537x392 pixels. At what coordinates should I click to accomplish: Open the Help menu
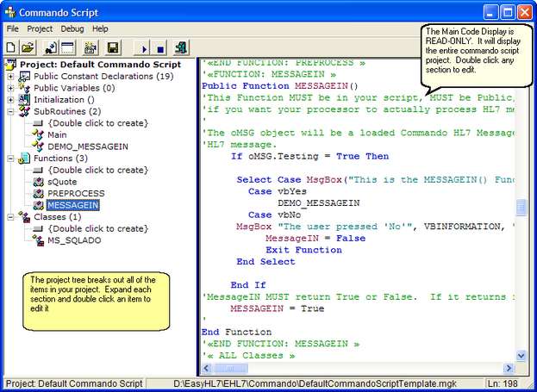tap(100, 28)
